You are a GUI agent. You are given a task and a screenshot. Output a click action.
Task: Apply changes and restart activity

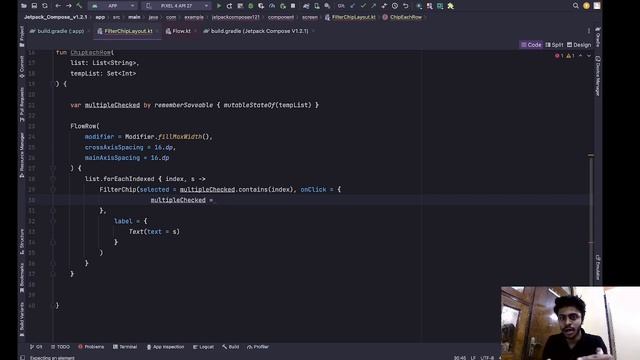[x=229, y=6]
